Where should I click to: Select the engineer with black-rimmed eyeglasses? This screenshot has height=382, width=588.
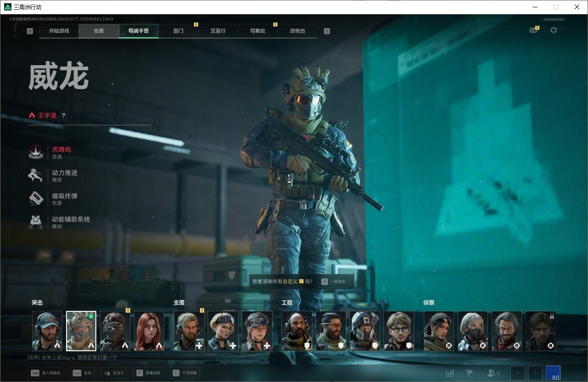pos(399,331)
